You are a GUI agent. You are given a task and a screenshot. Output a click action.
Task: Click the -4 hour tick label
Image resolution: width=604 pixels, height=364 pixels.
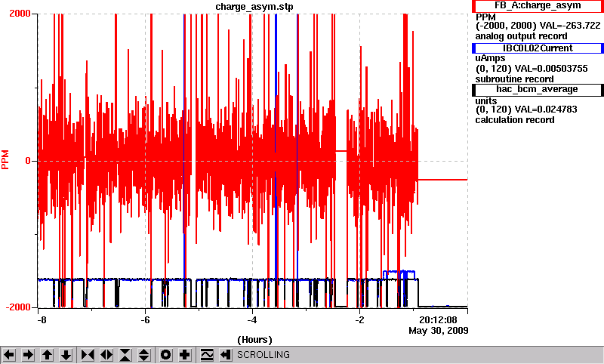pos(251,320)
